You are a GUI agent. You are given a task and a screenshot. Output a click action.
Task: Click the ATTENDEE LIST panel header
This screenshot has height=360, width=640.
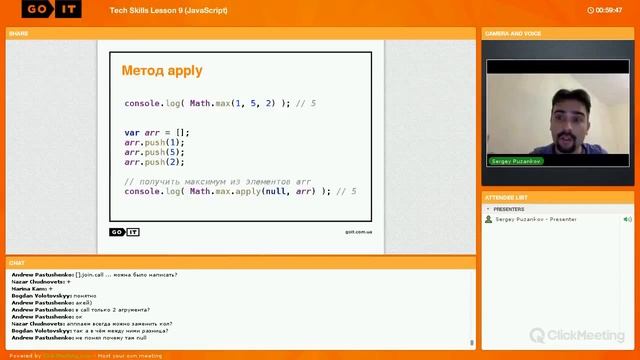tap(558, 198)
